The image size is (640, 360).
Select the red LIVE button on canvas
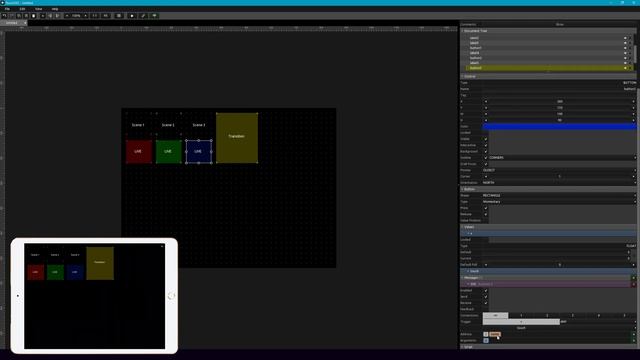(x=138, y=151)
